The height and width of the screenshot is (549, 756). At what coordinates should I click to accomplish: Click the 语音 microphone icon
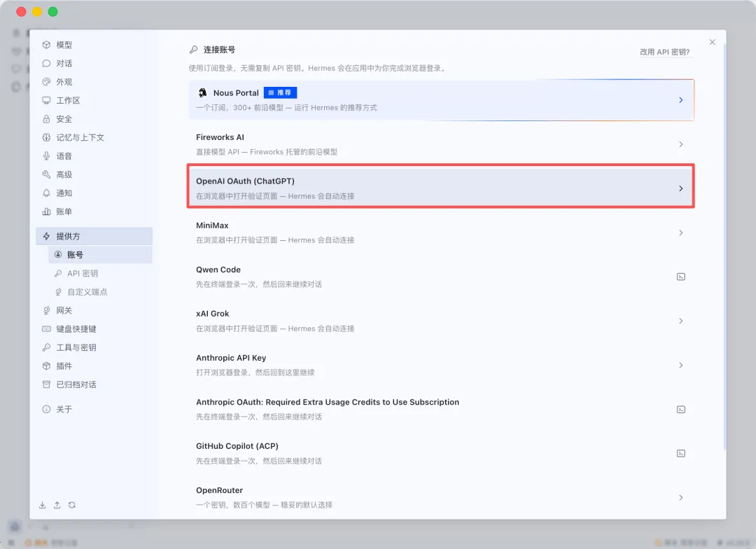coord(46,156)
